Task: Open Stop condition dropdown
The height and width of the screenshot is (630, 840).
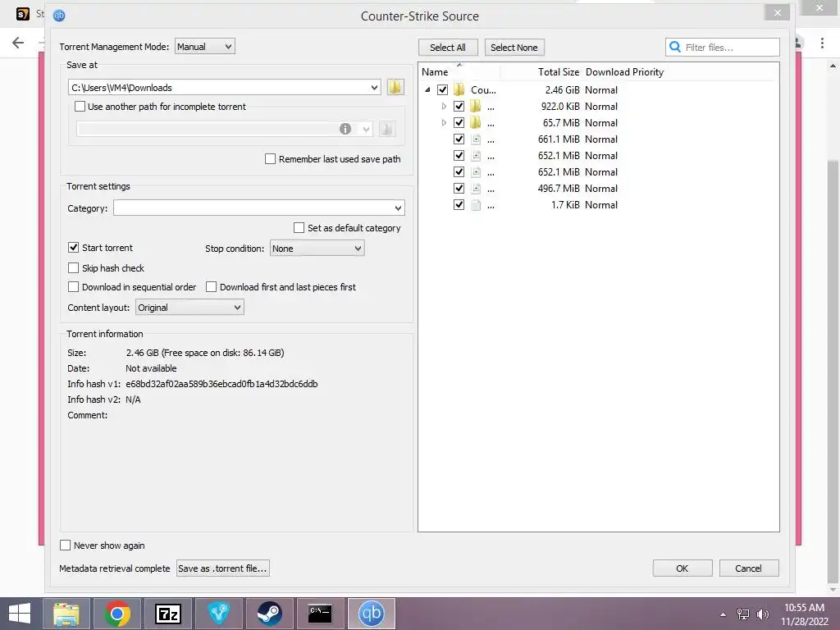Action: pos(317,248)
